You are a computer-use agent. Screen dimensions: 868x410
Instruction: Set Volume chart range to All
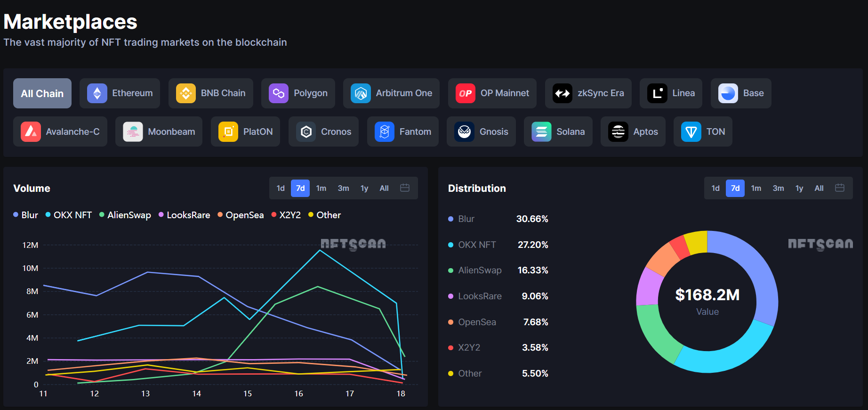point(384,189)
